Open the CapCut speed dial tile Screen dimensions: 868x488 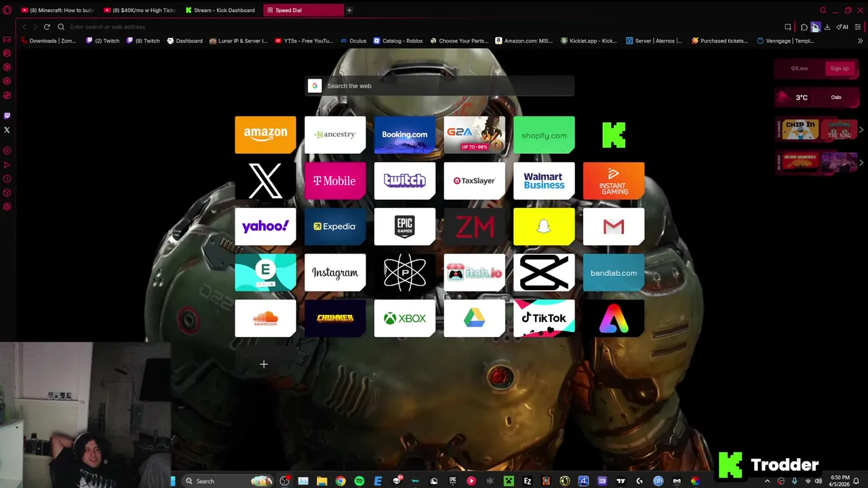(544, 272)
